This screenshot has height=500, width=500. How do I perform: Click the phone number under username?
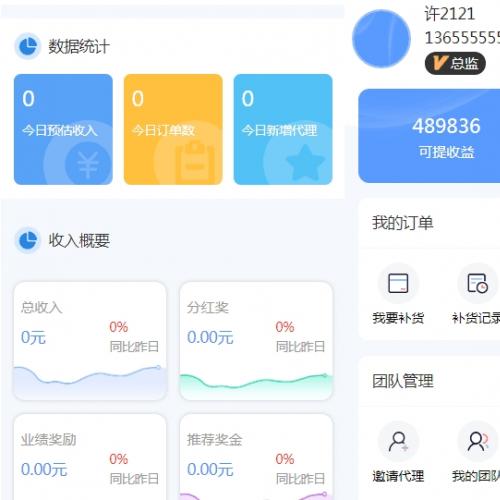[462, 38]
